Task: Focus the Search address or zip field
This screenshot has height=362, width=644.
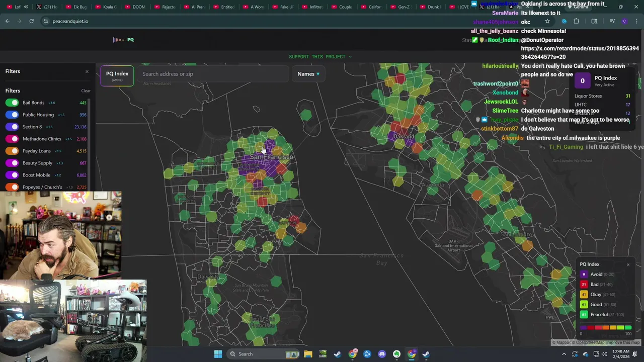Action: click(x=213, y=74)
